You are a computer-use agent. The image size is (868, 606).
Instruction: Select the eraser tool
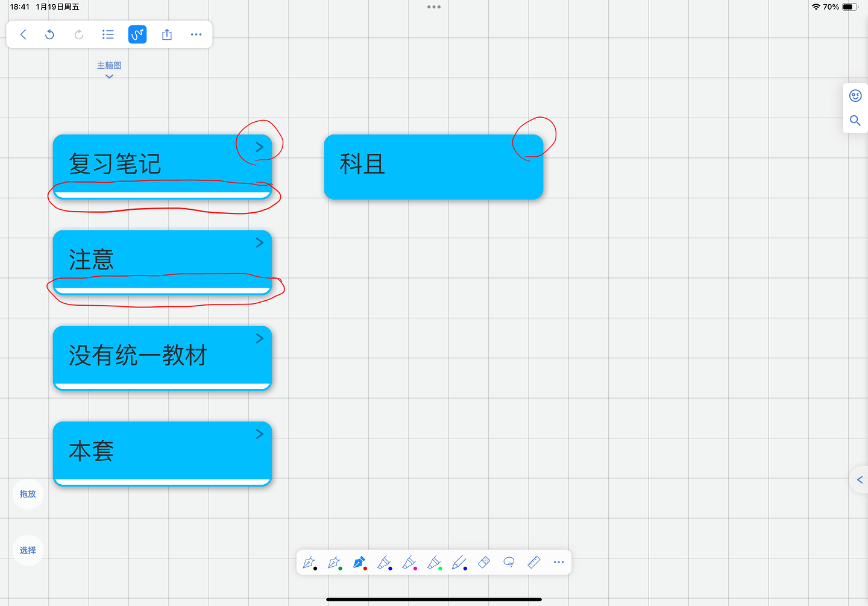484,563
